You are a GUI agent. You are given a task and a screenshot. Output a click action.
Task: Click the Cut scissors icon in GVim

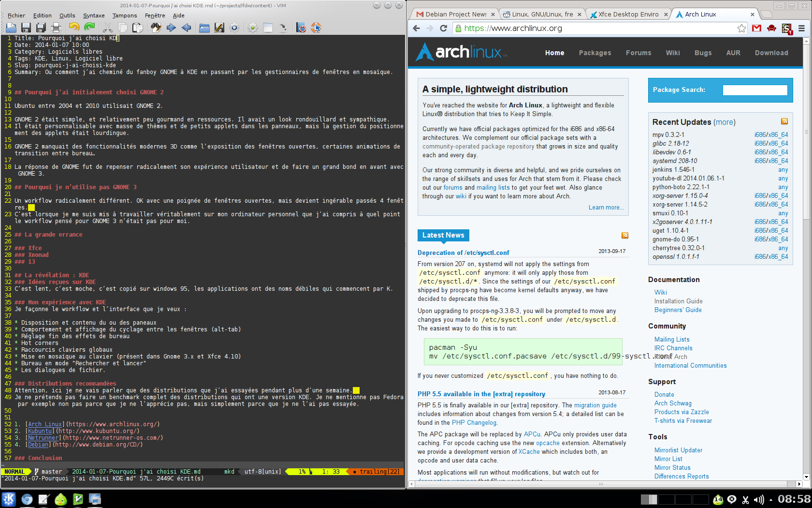[107, 28]
